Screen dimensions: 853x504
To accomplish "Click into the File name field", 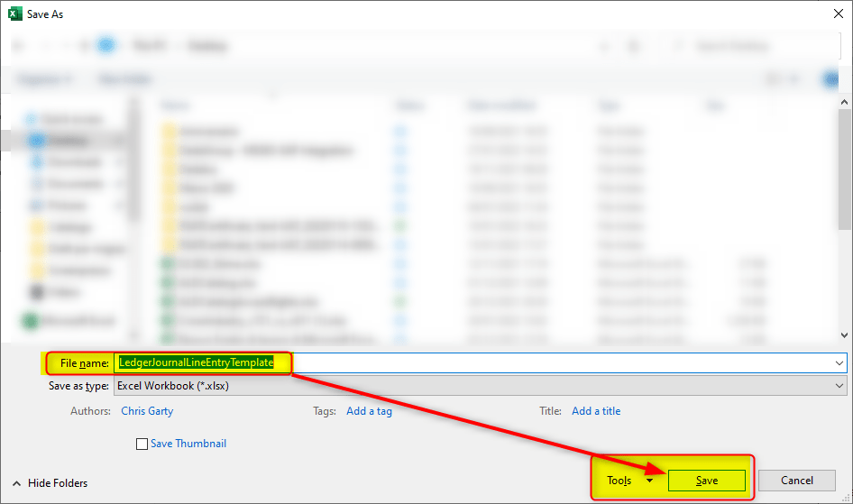I will click(x=559, y=362).
